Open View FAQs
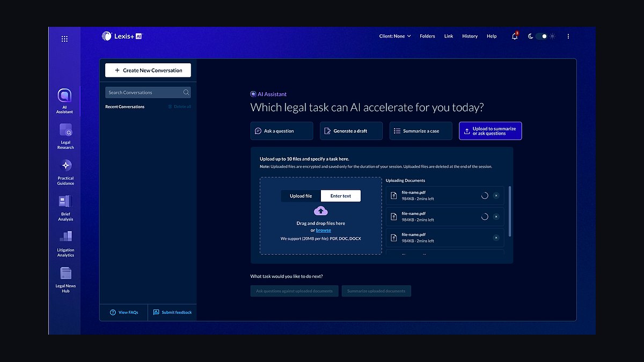The width and height of the screenshot is (644, 362). [124, 312]
